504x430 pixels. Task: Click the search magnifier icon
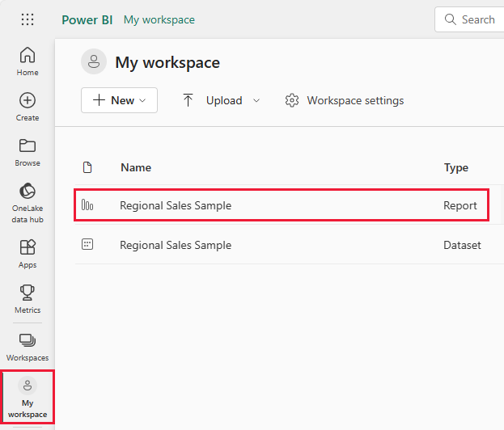pos(450,19)
